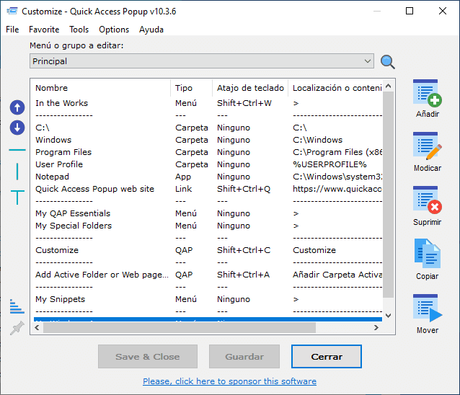Add a horizontal separator line

tap(17, 150)
